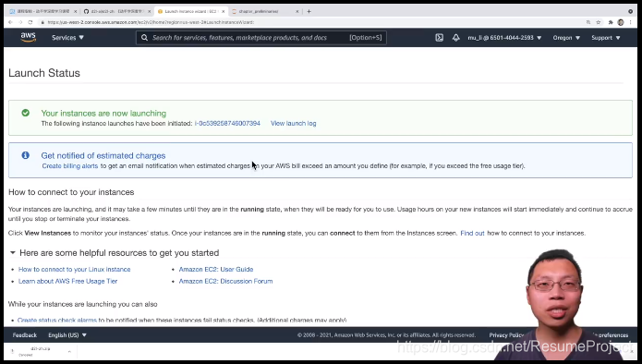Click the browser forward arrow
Viewport: 642px width, 364px height.
coord(20,22)
